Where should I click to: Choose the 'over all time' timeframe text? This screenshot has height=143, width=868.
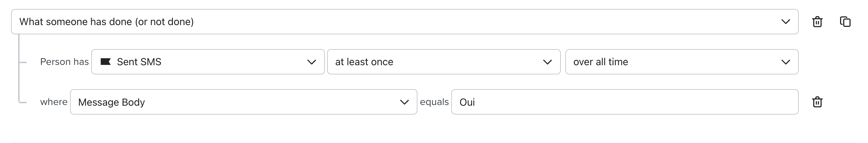(x=601, y=62)
